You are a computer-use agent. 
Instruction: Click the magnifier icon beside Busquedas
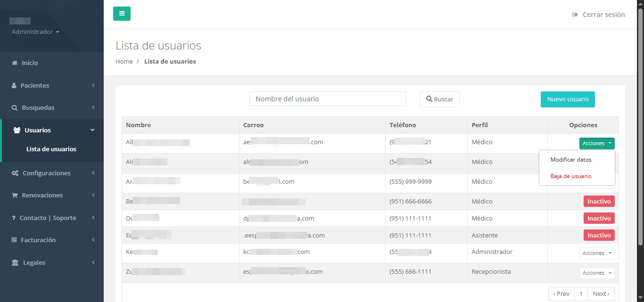(15, 108)
